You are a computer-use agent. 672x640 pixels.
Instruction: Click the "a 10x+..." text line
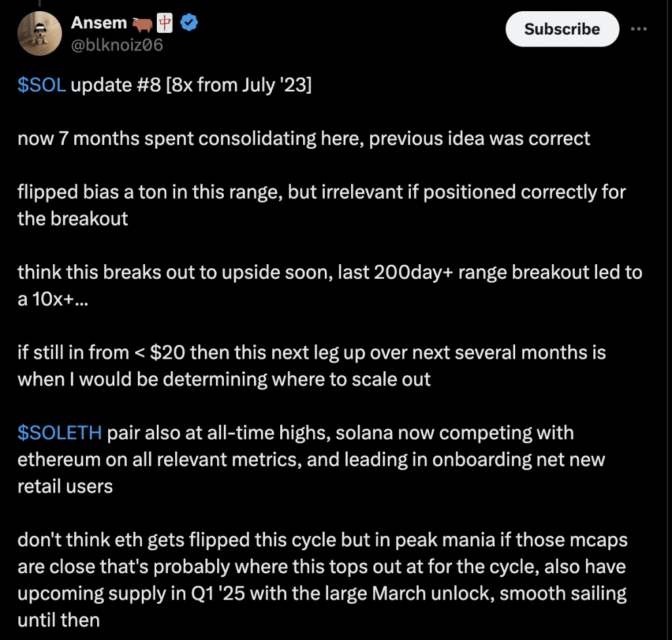(x=53, y=300)
